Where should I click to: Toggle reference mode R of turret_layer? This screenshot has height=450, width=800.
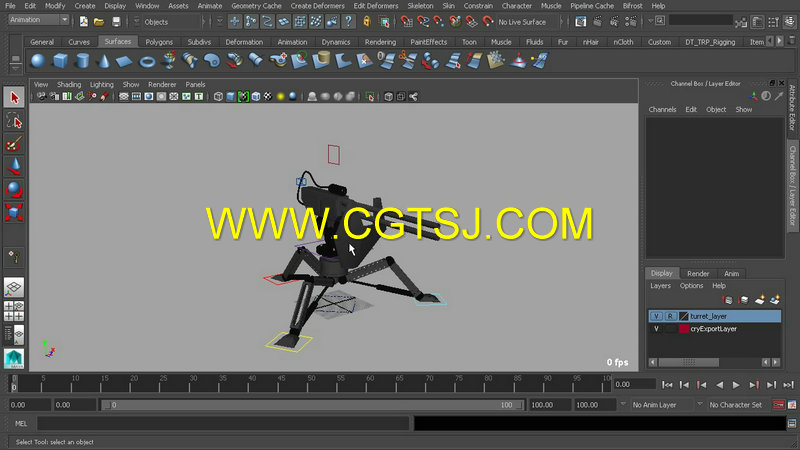coord(670,316)
